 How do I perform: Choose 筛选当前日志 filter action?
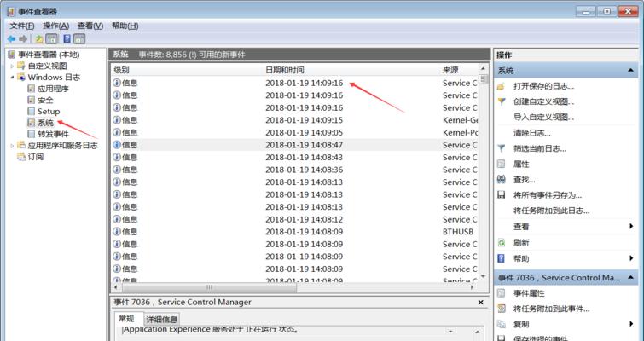pyautogui.click(x=539, y=148)
